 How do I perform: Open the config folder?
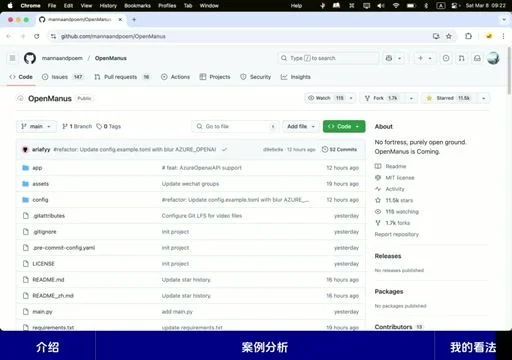click(x=40, y=200)
